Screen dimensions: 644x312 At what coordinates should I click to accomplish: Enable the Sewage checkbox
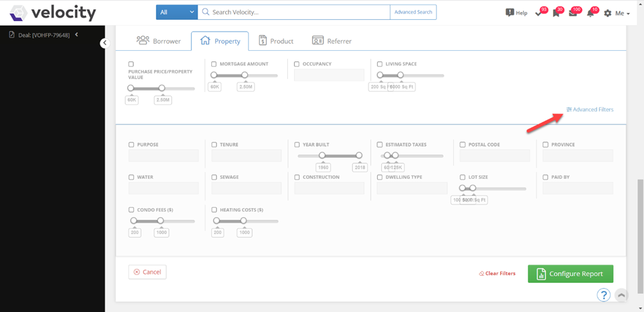pyautogui.click(x=214, y=177)
